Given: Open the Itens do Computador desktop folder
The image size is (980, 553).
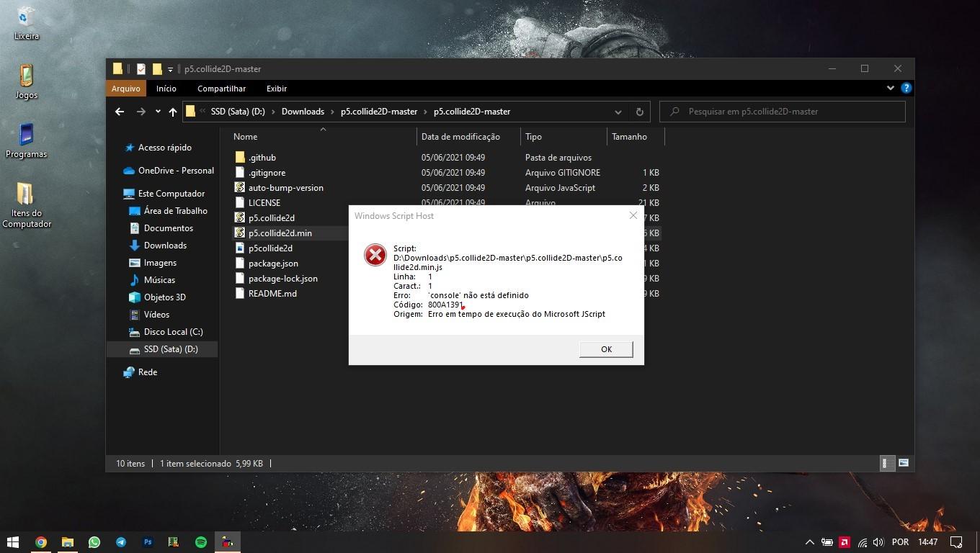Looking at the screenshot, I should (27, 205).
